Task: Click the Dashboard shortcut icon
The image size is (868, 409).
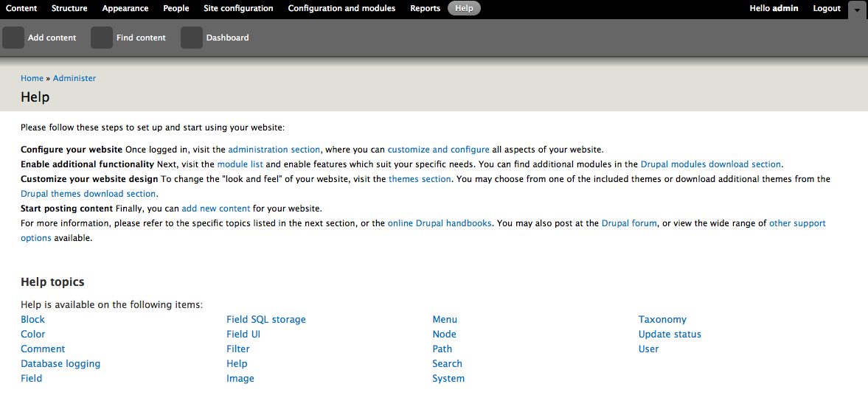Action: pyautogui.click(x=192, y=38)
